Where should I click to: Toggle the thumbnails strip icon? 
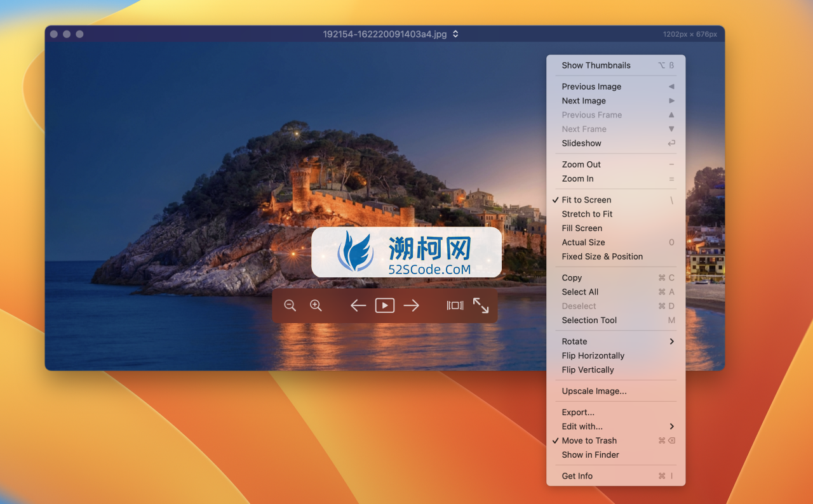[x=455, y=305]
